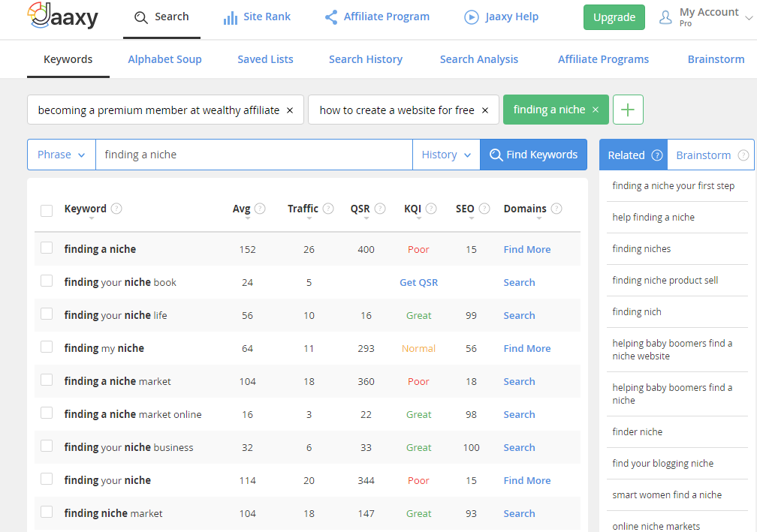Click the green Upgrade button
The width and height of the screenshot is (757, 532).
614,17
